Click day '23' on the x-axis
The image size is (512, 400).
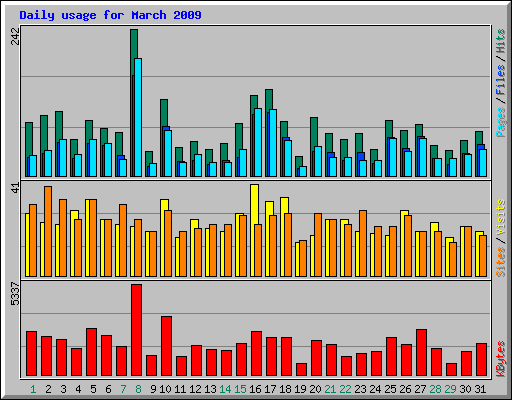(x=360, y=389)
